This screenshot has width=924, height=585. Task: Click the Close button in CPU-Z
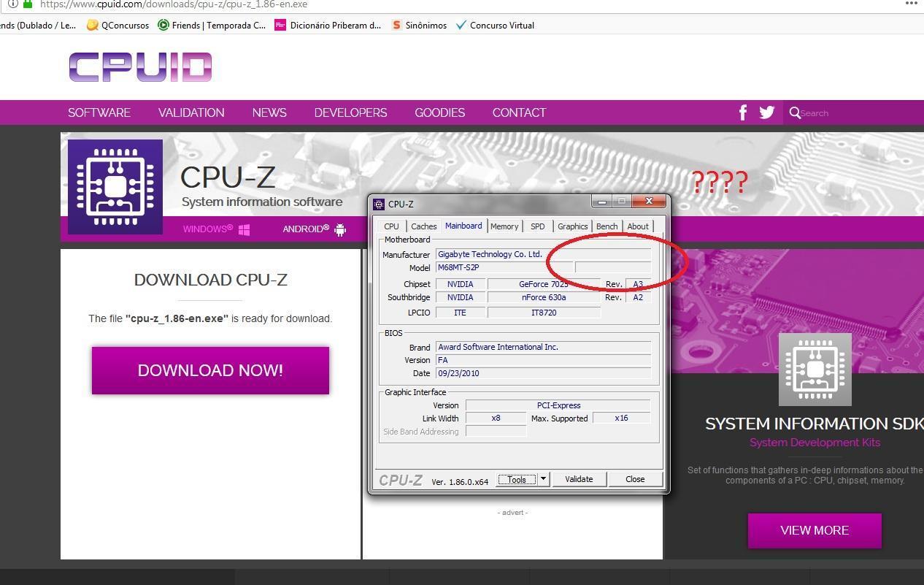coord(635,479)
